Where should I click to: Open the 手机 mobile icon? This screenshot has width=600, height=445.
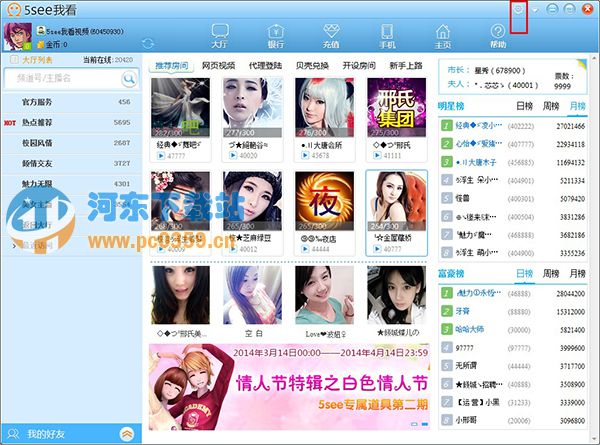(387, 36)
